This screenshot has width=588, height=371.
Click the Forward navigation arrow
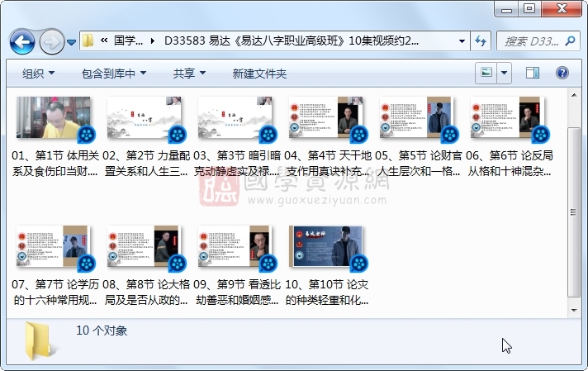51,41
